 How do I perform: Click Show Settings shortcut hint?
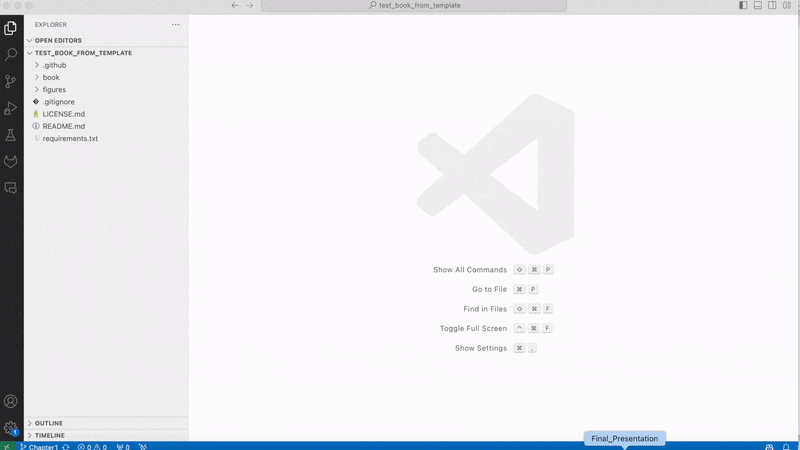[x=496, y=348]
